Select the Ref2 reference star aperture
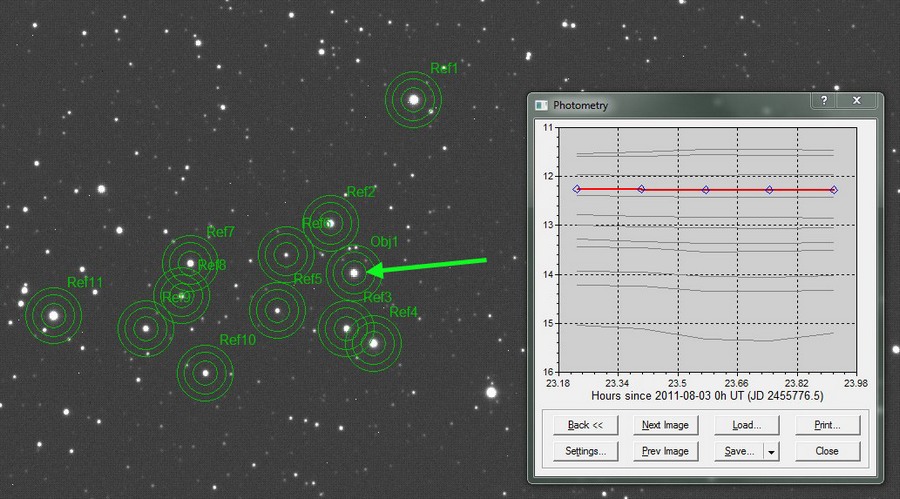 [x=330, y=222]
